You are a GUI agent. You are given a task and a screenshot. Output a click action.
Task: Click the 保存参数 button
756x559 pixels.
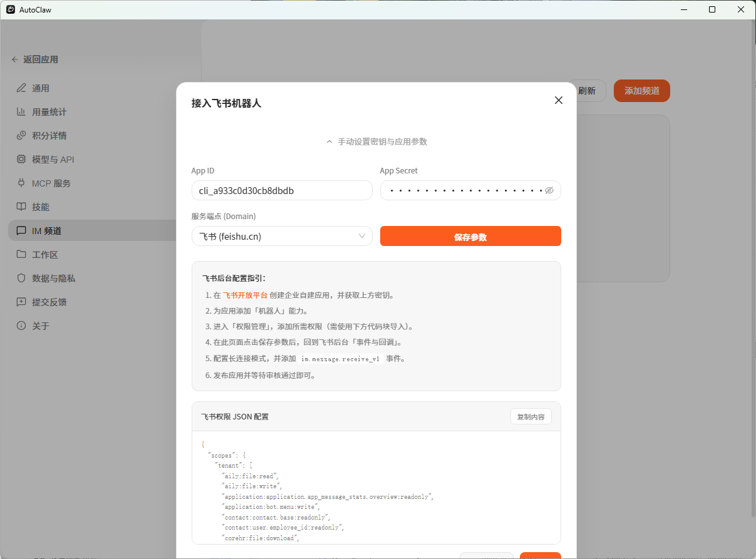[x=470, y=236]
